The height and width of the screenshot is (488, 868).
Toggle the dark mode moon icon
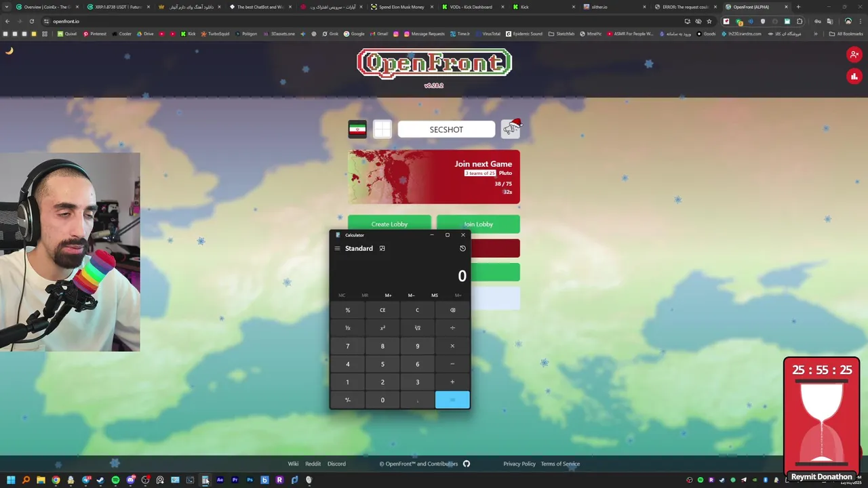pyautogui.click(x=9, y=50)
